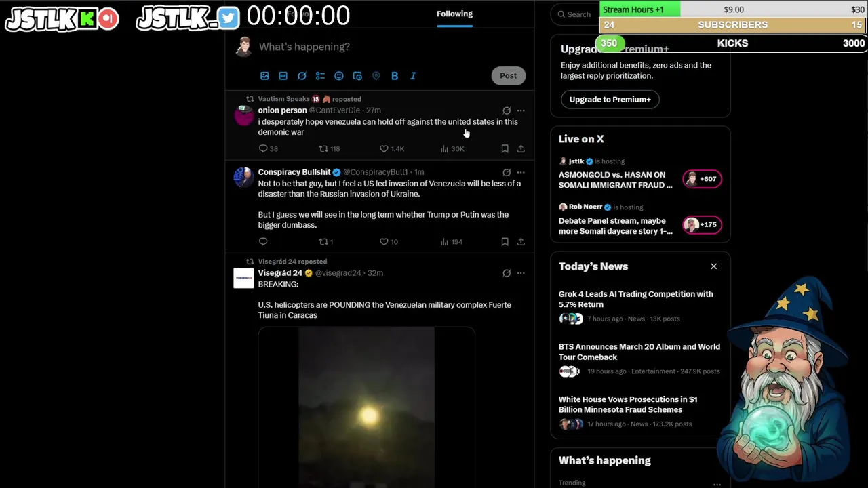Open onion person's profile avatar
868x488 pixels.
point(243,116)
